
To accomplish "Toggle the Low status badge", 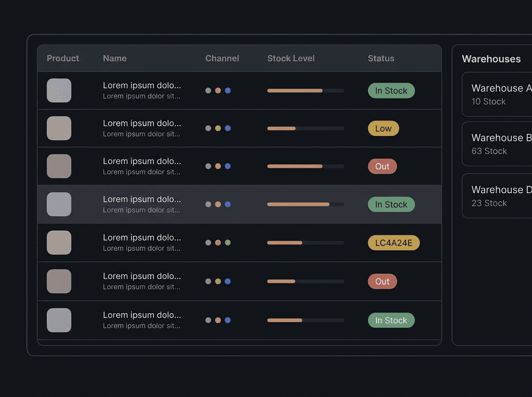I will tap(383, 128).
